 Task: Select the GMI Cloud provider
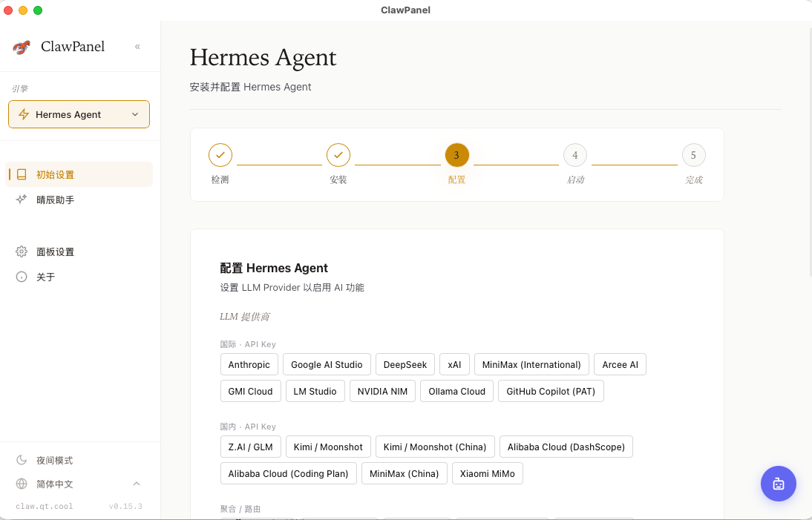pyautogui.click(x=251, y=391)
